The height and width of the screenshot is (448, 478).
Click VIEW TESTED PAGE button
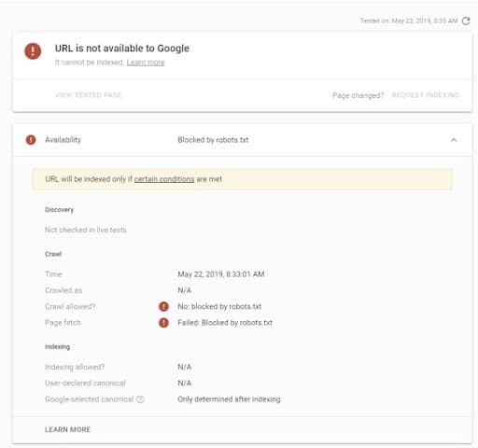point(88,95)
